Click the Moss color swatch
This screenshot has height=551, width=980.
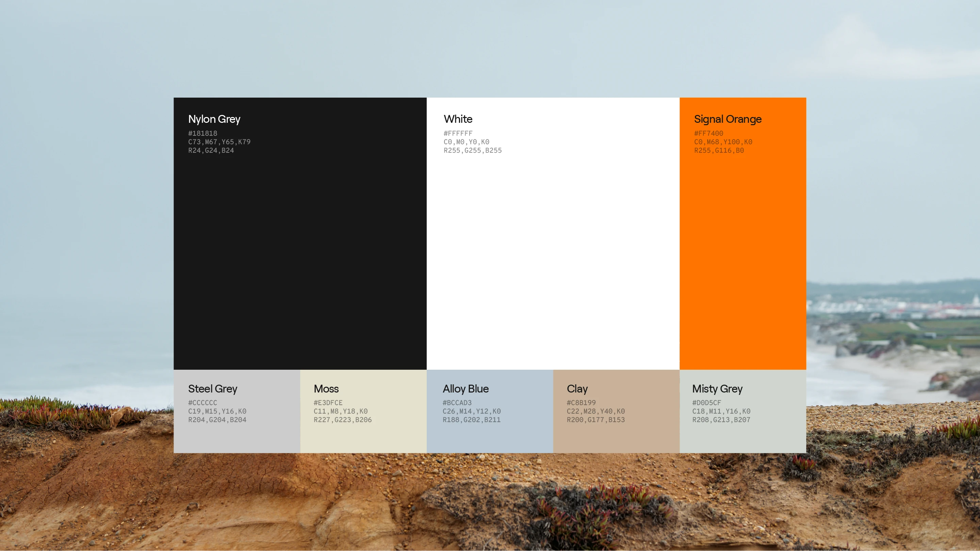click(x=363, y=437)
